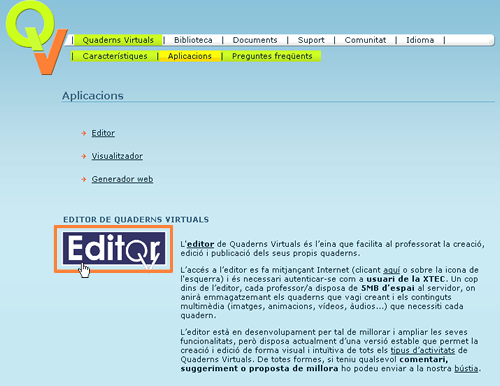
Task: Follow the Editor anchor link
Action: point(103,133)
